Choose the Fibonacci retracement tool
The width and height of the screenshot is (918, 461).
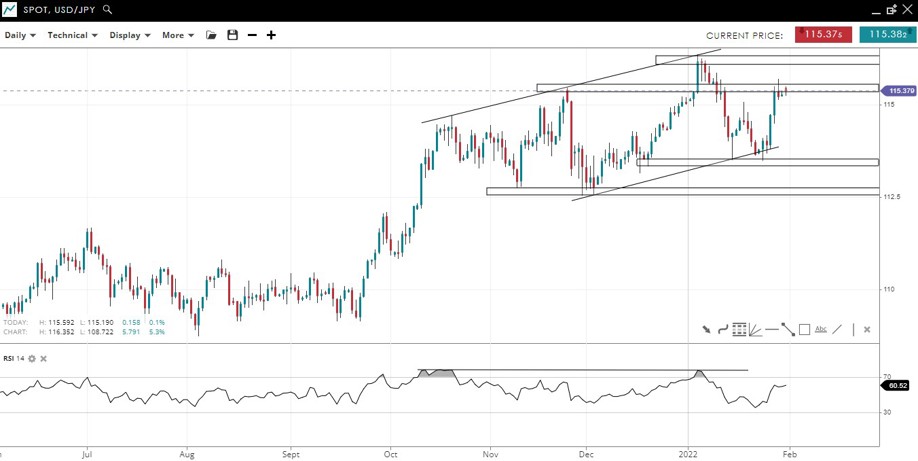[x=739, y=329]
